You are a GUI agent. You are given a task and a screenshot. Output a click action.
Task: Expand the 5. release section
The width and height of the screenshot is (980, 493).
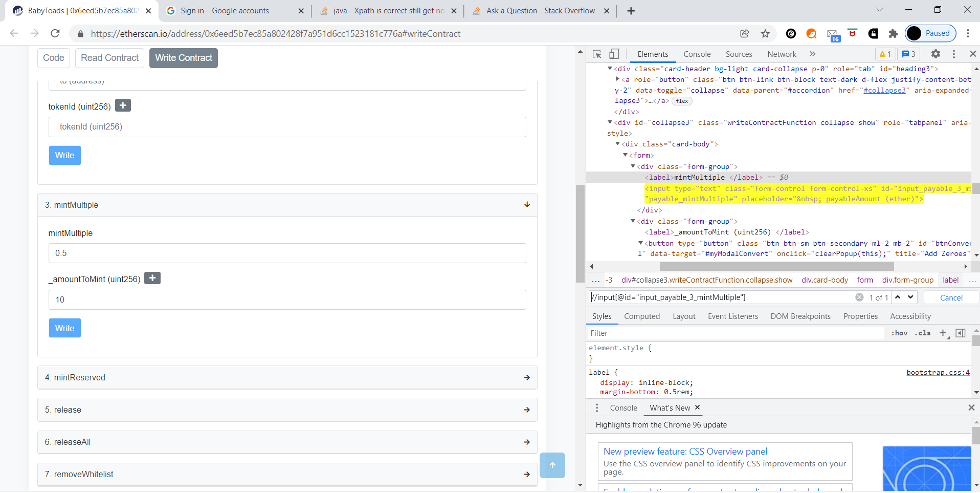287,410
